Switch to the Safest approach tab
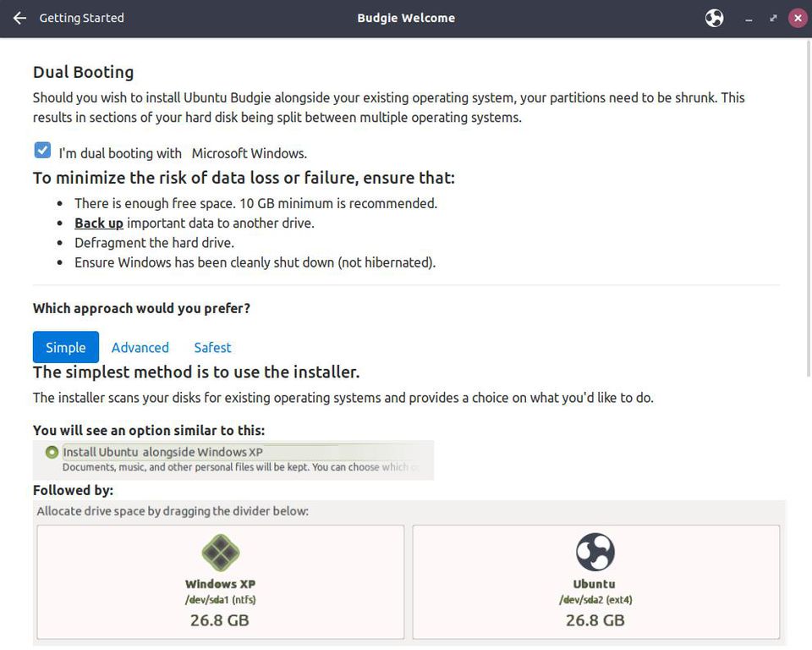Image resolution: width=812 pixels, height=650 pixels. click(213, 347)
